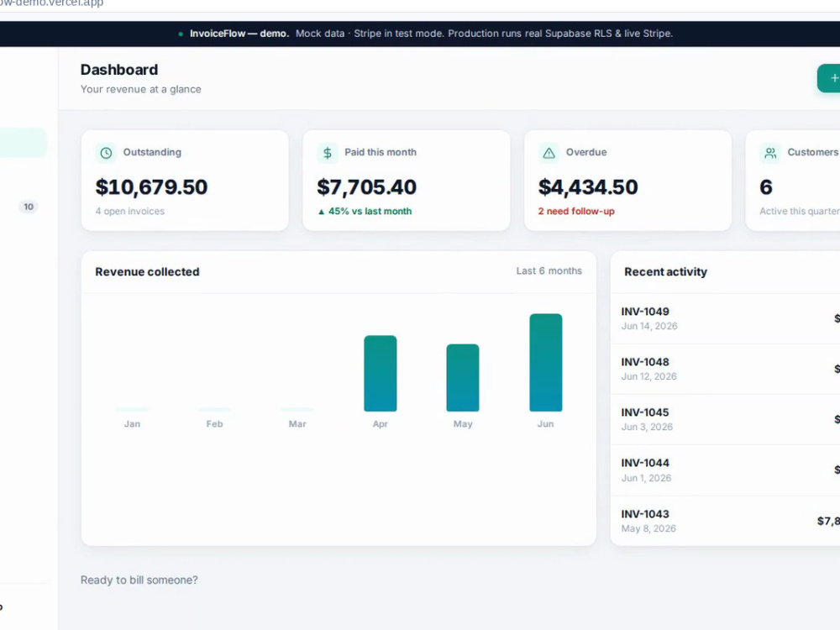Click the browser address bar URL
Image resolution: width=840 pixels, height=630 pixels.
51,3
